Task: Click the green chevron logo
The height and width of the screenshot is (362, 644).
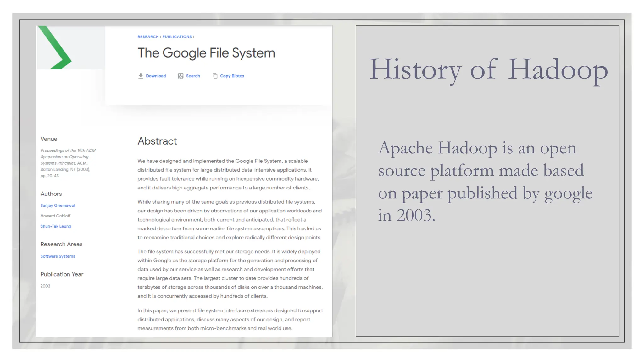Action: point(56,47)
